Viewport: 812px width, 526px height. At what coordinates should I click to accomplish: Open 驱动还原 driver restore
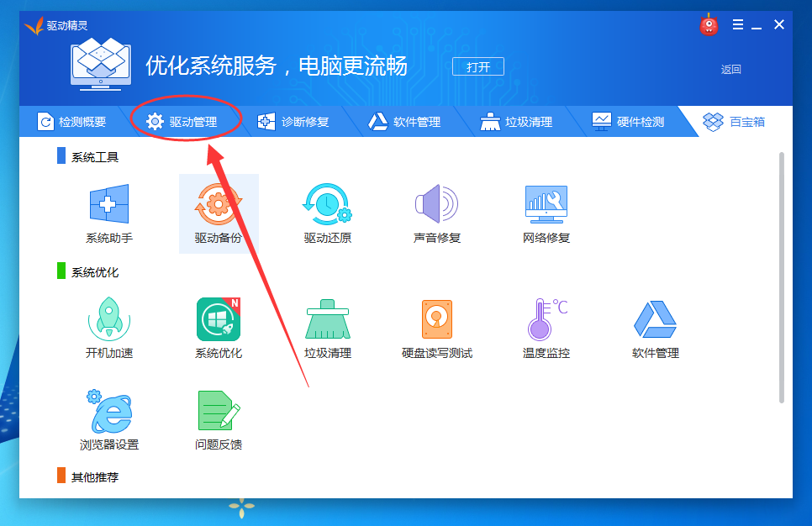click(327, 213)
